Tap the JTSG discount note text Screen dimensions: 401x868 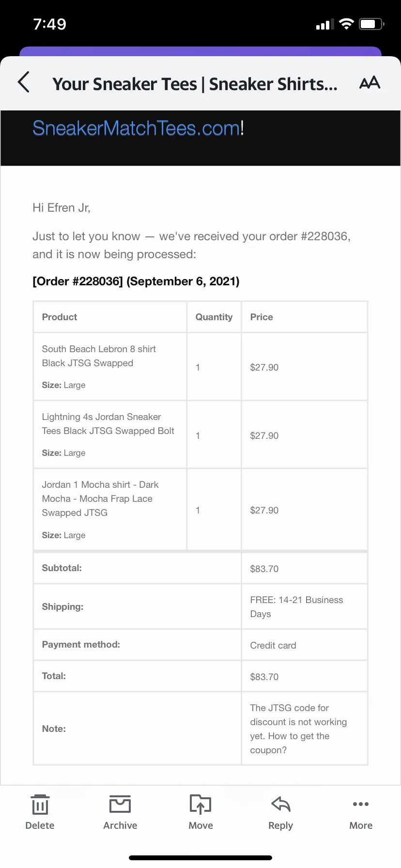(298, 728)
